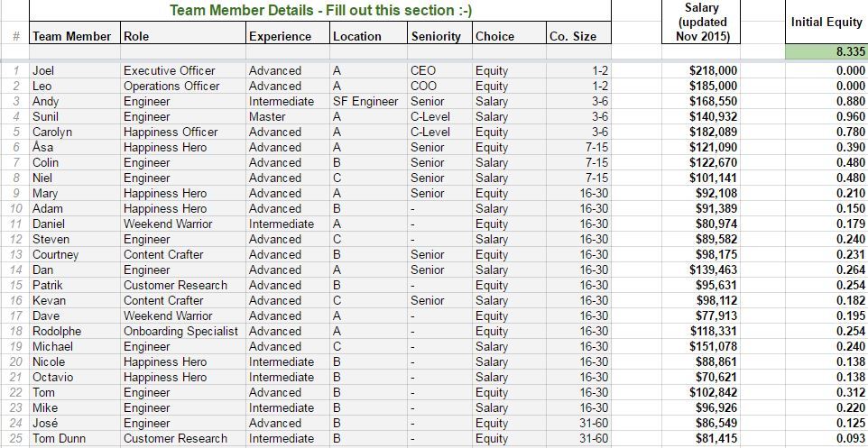Select the Initial Equity header cell

point(826,23)
